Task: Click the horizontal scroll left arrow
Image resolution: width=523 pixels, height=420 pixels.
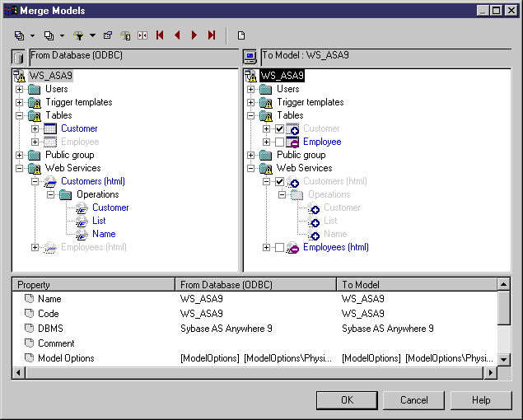Action: coord(19,372)
